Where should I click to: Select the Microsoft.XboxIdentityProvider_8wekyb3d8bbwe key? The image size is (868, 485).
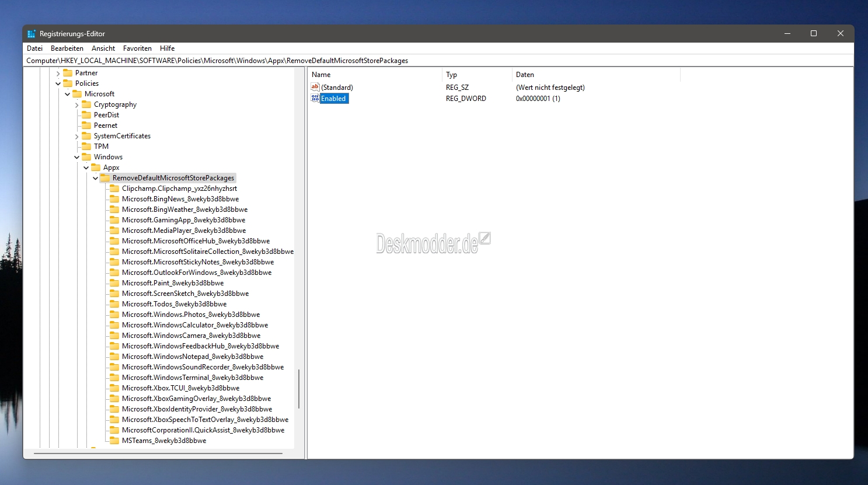(x=197, y=409)
